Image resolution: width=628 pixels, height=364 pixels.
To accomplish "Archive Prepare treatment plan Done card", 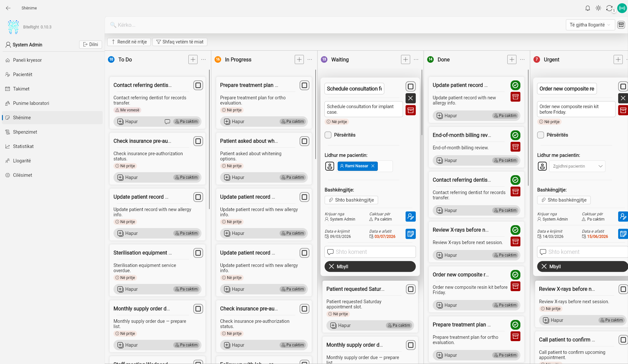I will coord(515,336).
